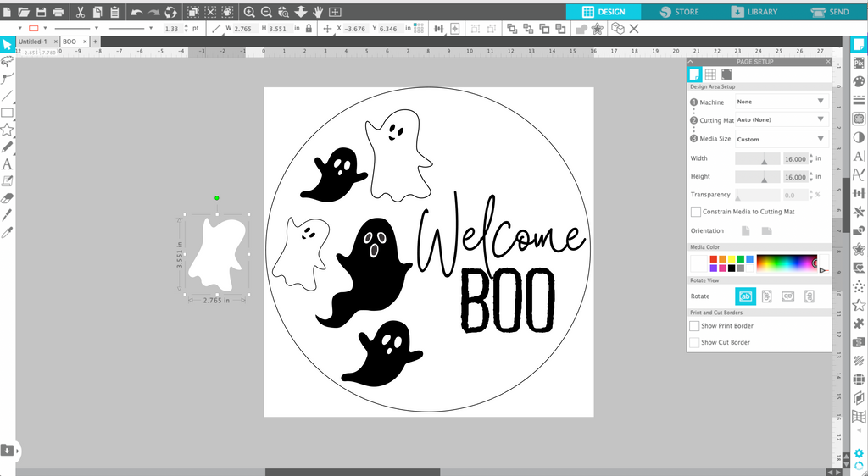Select the Text tool in left toolbar

[7, 164]
